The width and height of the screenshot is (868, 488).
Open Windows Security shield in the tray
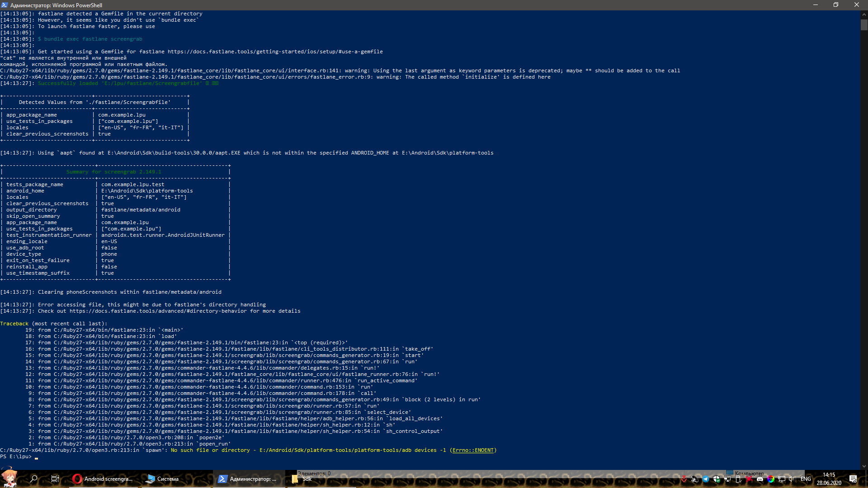tap(717, 479)
